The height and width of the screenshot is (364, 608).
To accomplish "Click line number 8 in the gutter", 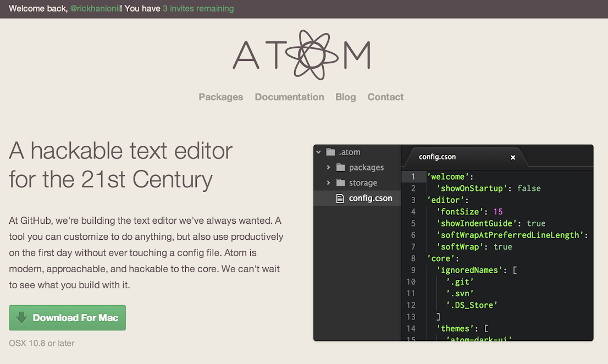I will [x=413, y=258].
